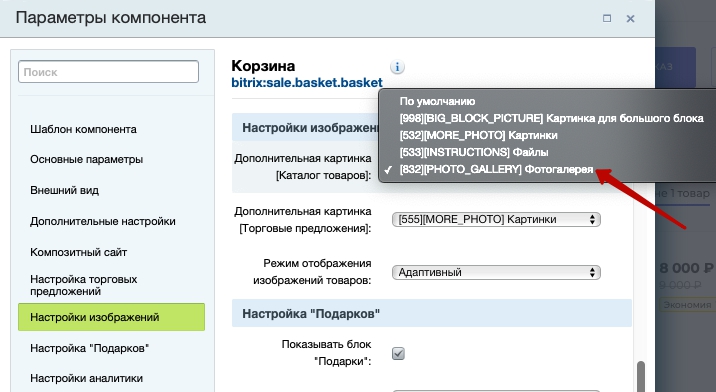
Task: Open Адаптивный display mode dropdown
Action: click(496, 272)
